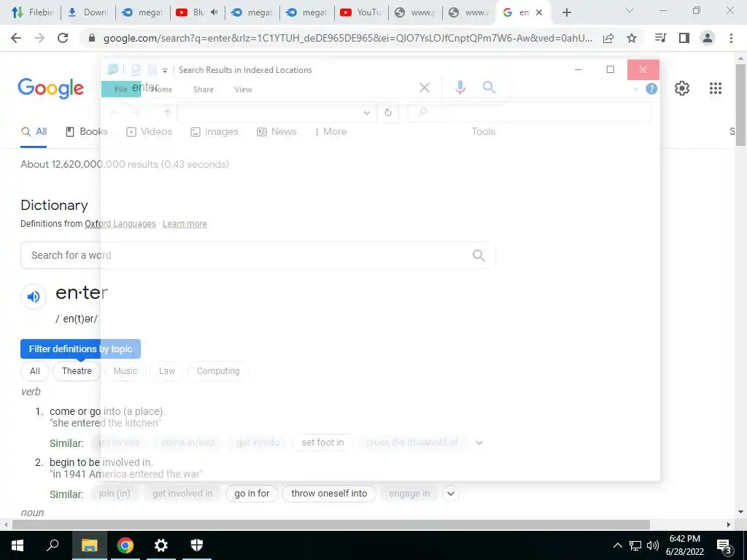Select similar phrase throw oneself into
This screenshot has height=560, width=747.
(329, 494)
